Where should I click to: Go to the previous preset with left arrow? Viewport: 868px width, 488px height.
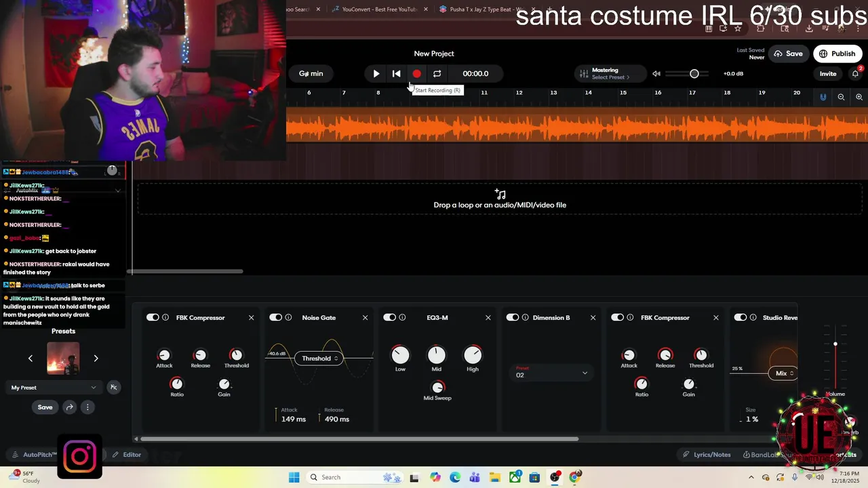[x=31, y=358]
